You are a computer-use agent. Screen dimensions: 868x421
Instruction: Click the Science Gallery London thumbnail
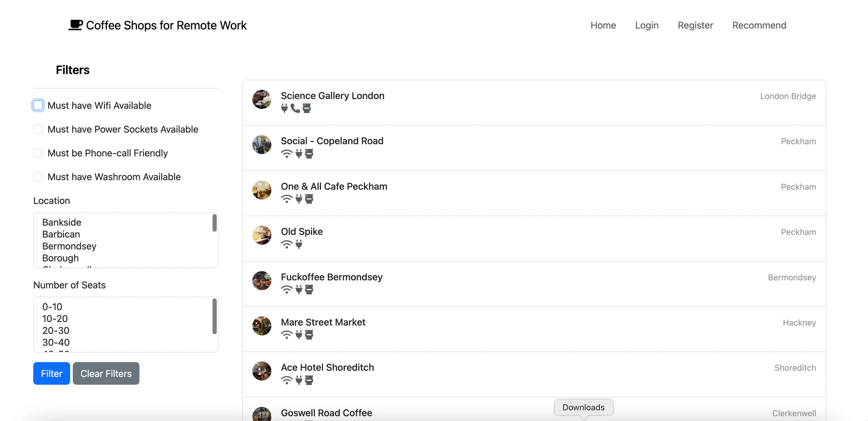(x=261, y=99)
